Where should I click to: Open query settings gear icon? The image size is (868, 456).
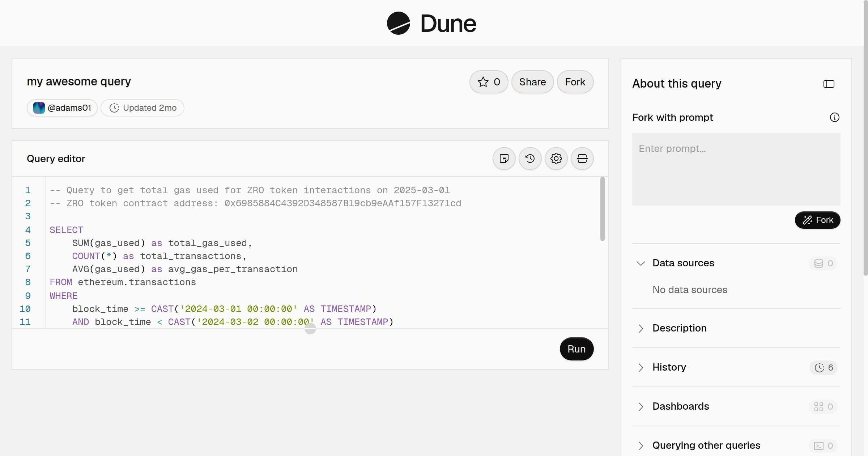556,159
